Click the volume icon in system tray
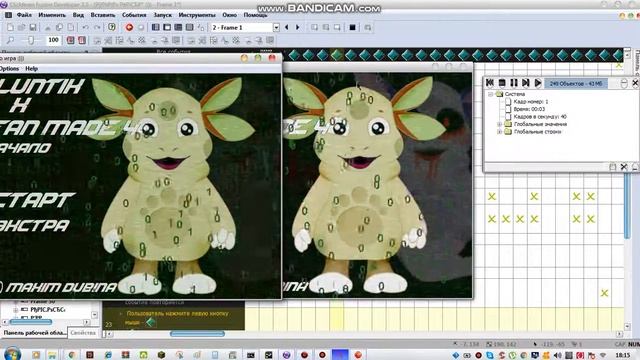The height and width of the screenshot is (360, 640). coord(557,356)
